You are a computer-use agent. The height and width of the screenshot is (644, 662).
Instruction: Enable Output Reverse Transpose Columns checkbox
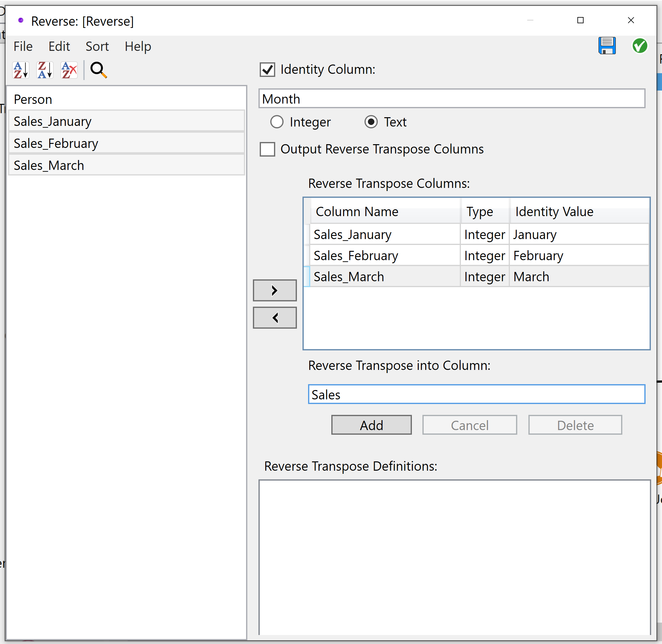267,149
